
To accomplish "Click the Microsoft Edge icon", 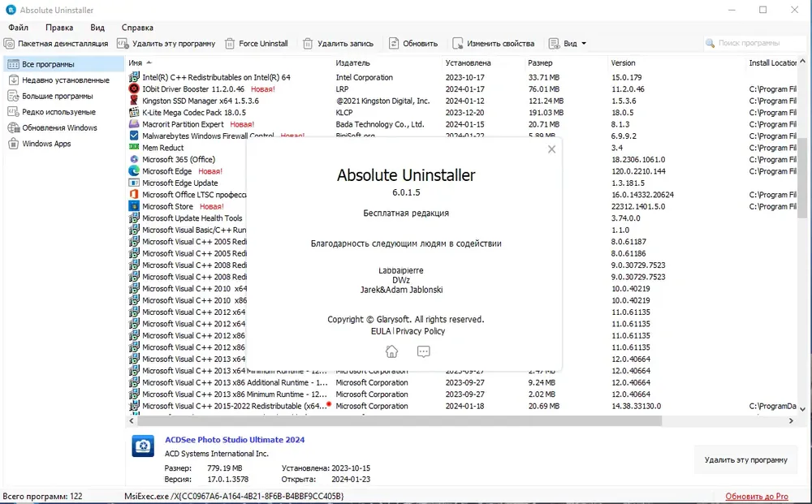I will tap(134, 171).
